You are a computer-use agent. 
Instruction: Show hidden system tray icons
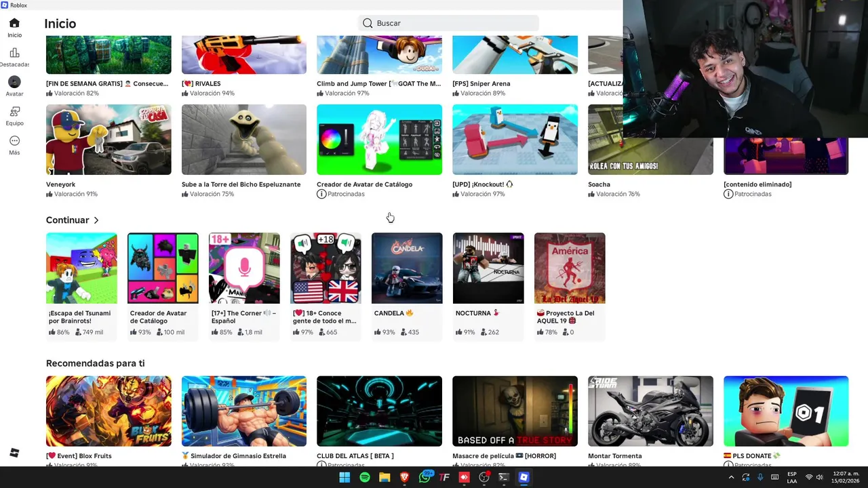click(731, 477)
